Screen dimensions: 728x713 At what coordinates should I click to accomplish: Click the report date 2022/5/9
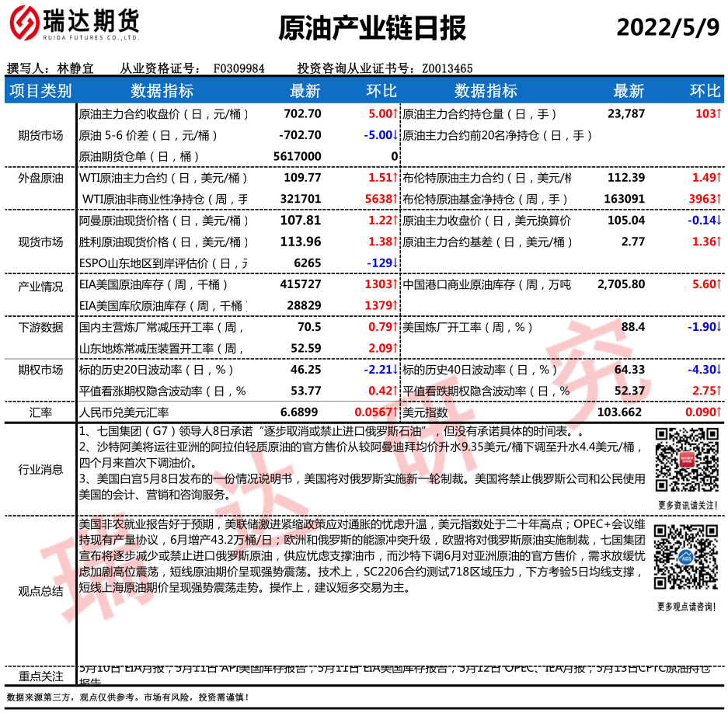pos(667,27)
